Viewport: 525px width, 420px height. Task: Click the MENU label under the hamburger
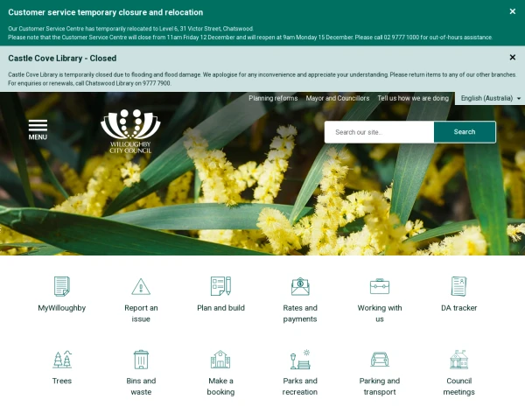[x=38, y=137]
